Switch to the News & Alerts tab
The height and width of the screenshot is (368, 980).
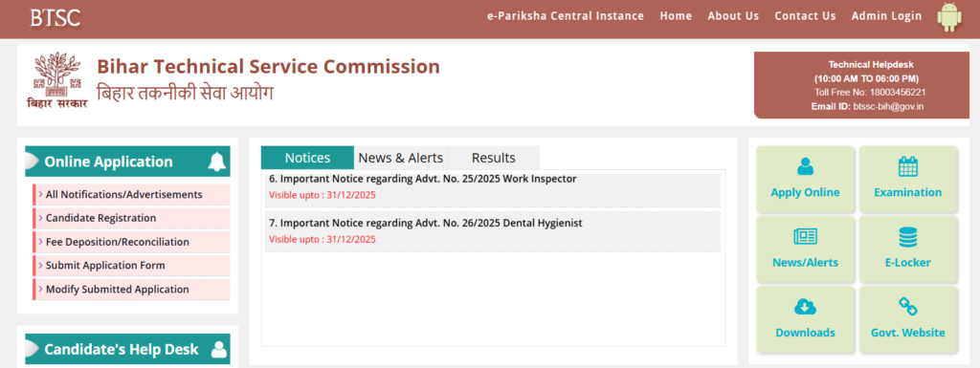tap(401, 158)
